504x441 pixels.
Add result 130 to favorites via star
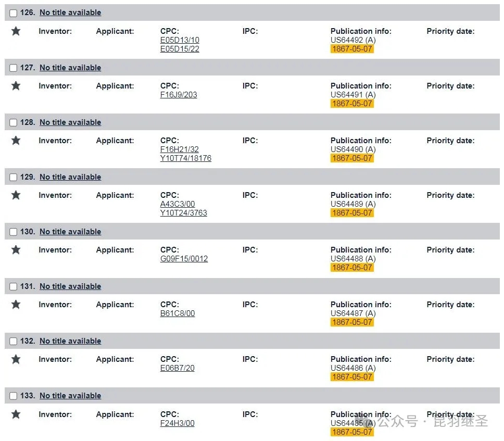coord(16,250)
